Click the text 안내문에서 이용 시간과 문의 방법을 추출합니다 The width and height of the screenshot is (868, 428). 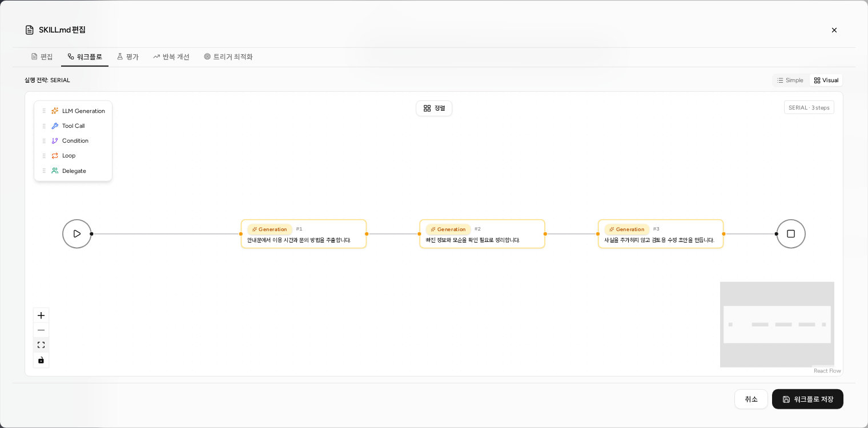[x=299, y=240]
